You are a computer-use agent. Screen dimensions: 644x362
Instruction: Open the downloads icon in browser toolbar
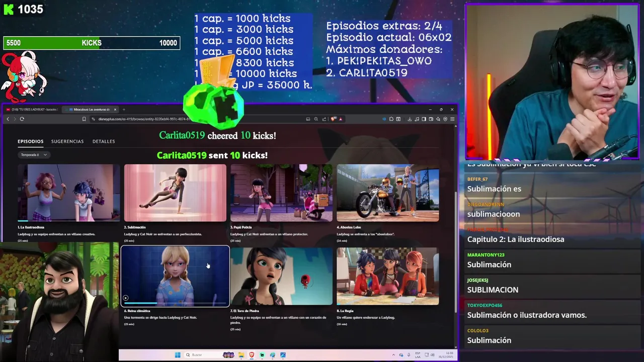[410, 119]
